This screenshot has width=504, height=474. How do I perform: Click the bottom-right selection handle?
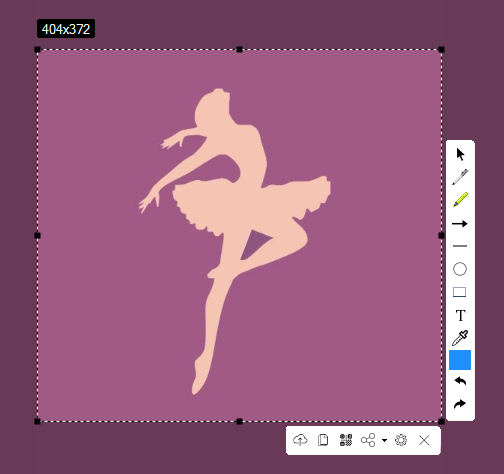pos(441,422)
